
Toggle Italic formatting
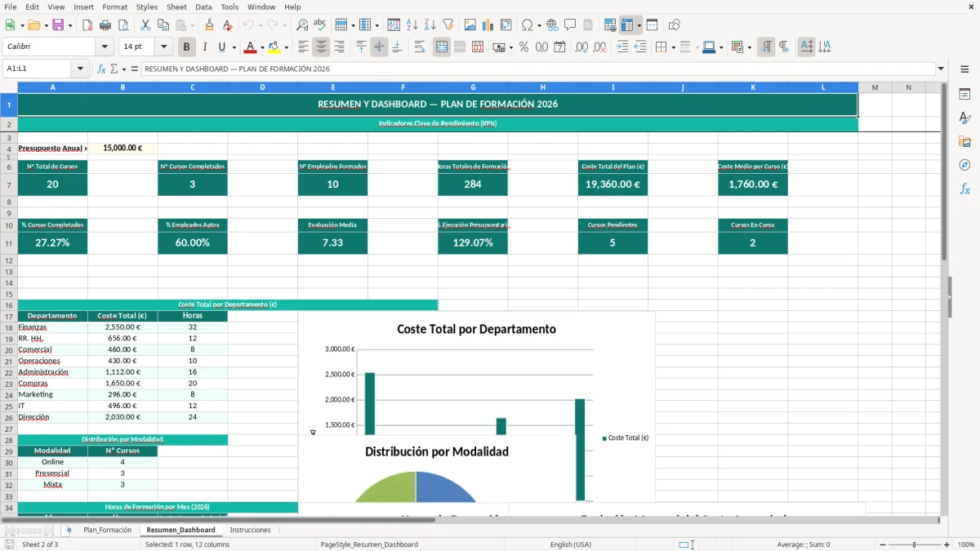204,47
